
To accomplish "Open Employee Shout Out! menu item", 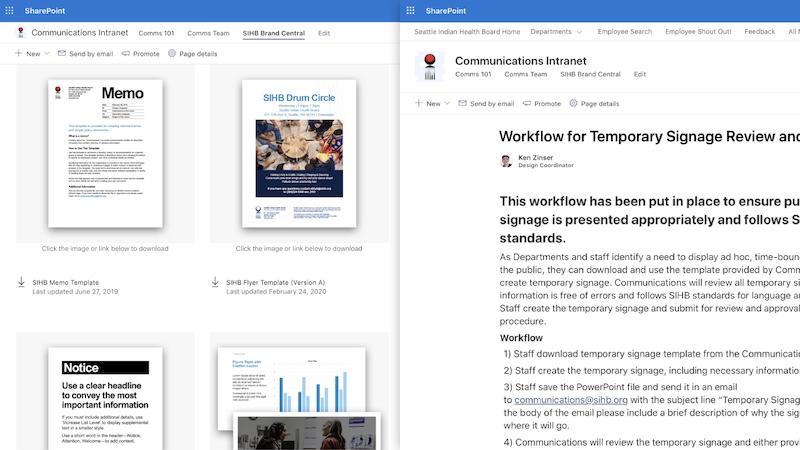I will pos(698,32).
